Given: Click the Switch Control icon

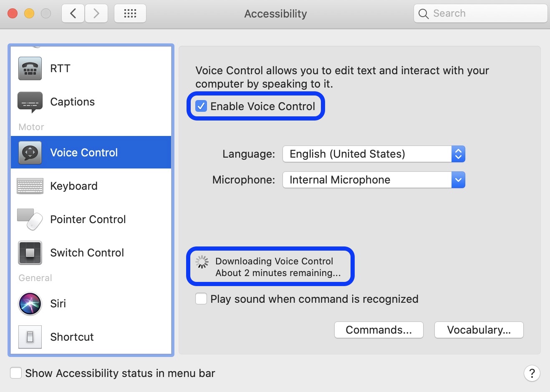Looking at the screenshot, I should coord(30,253).
